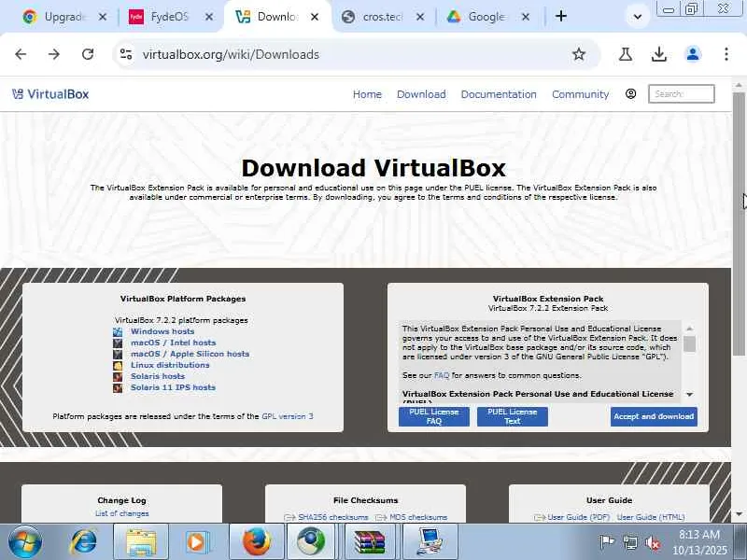This screenshot has width=747, height=560.
Task: Open the PUEL License Text button
Action: click(x=512, y=416)
